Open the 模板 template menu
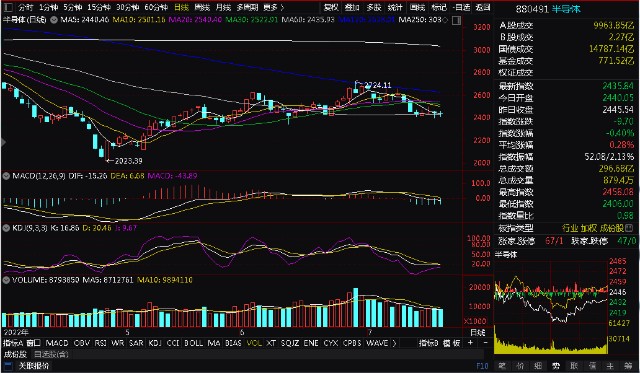This screenshot has width=640, height=373. [452, 343]
